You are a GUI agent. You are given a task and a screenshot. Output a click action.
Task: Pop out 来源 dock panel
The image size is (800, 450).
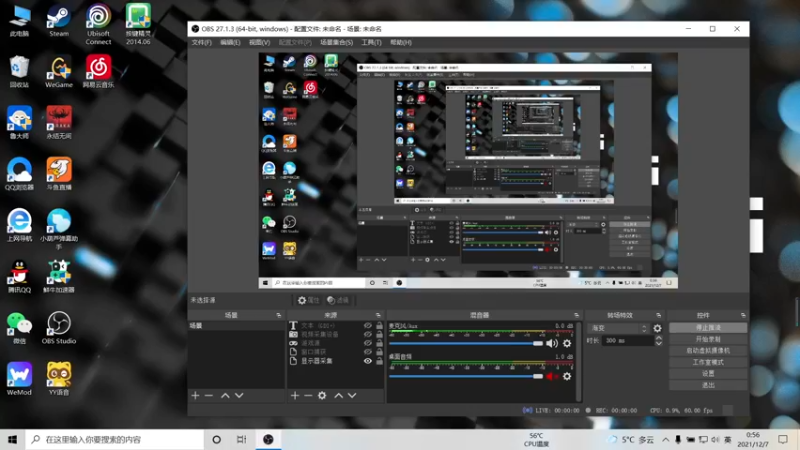coord(378,315)
